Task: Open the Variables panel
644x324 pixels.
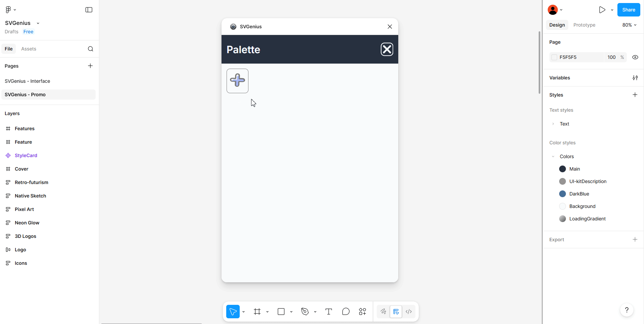Action: tap(636, 78)
